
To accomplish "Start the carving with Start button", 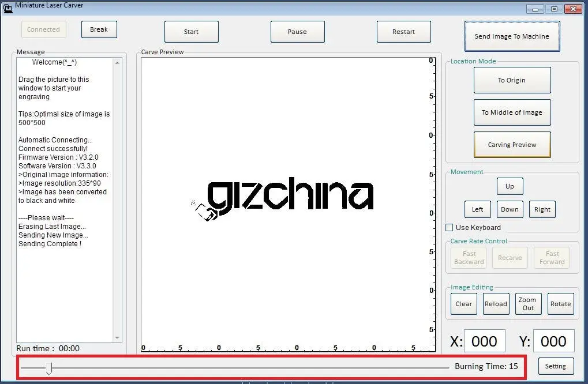I will coord(191,32).
